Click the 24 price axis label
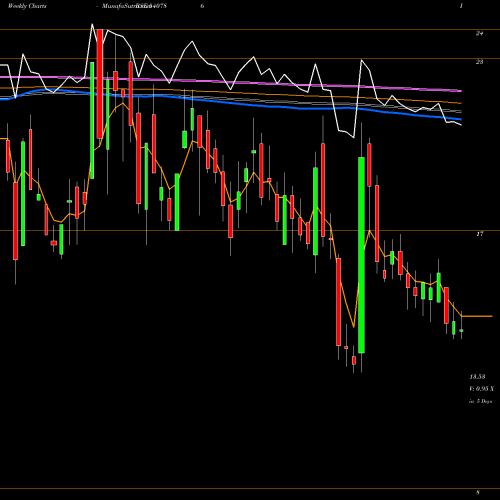This screenshot has height=500, width=500. pyautogui.click(x=479, y=33)
